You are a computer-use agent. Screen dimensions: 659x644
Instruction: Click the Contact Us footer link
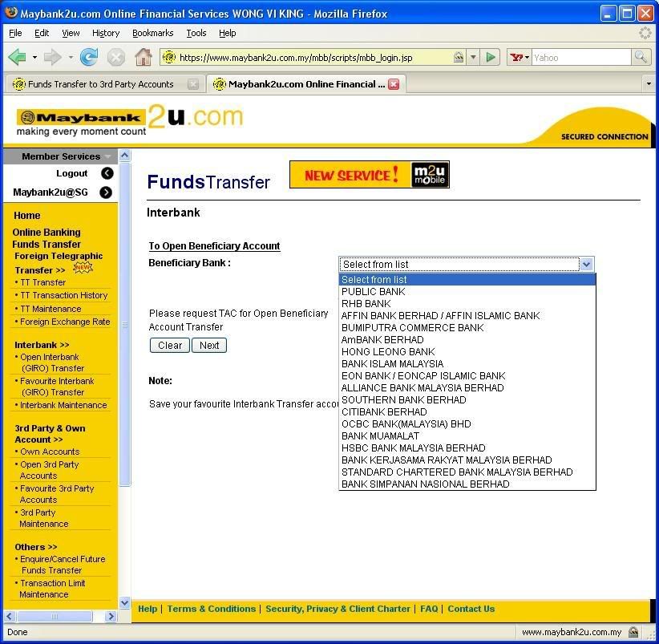[x=471, y=609]
